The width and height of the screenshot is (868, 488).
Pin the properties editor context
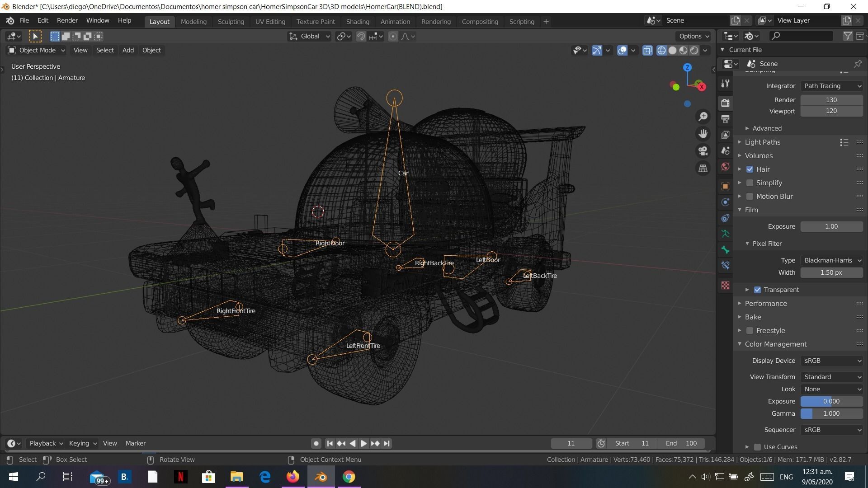[858, 64]
